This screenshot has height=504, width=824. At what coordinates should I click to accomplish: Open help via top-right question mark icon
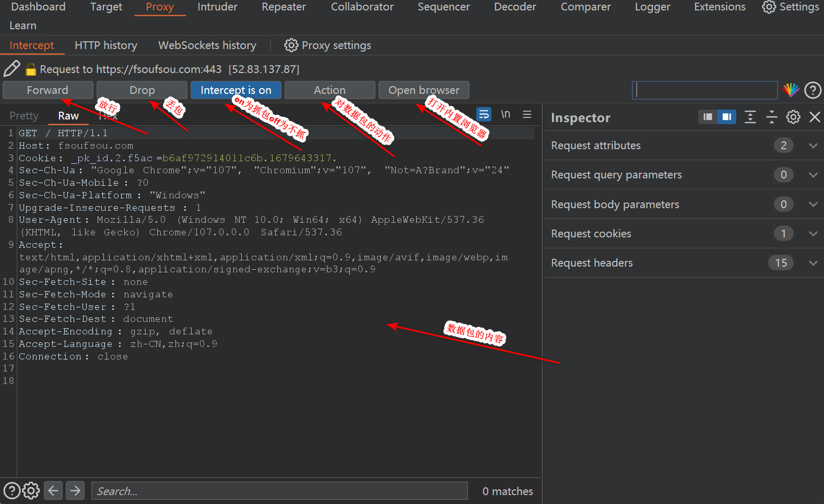(813, 90)
